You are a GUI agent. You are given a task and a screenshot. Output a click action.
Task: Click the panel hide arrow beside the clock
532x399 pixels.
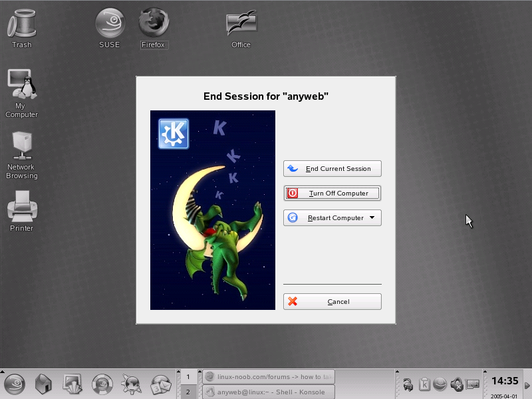click(527, 385)
